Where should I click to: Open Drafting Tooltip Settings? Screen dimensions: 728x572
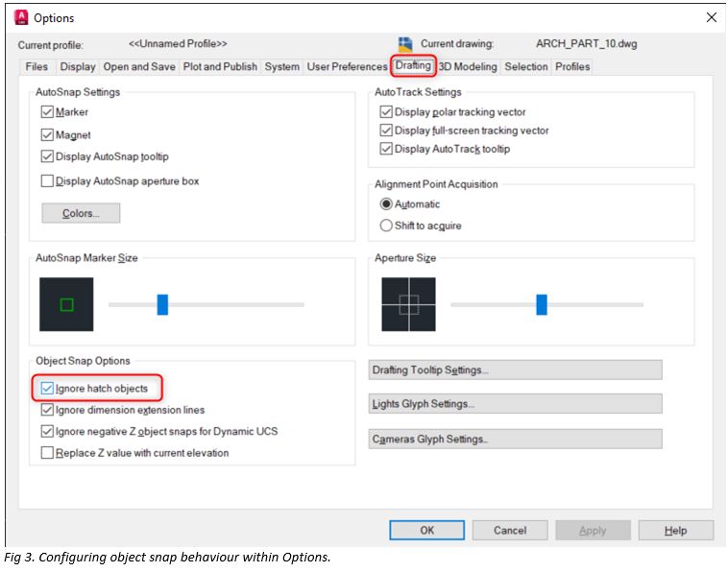(516, 370)
